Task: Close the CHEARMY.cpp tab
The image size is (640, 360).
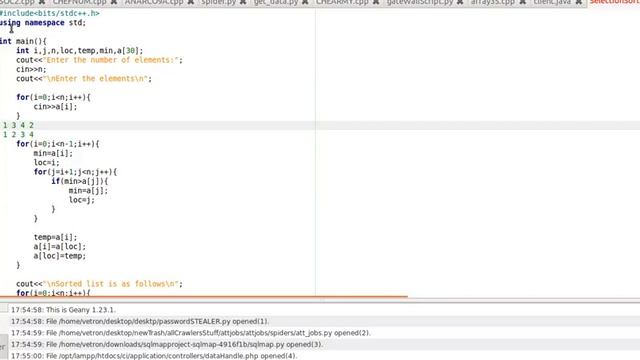Action: 376,2
